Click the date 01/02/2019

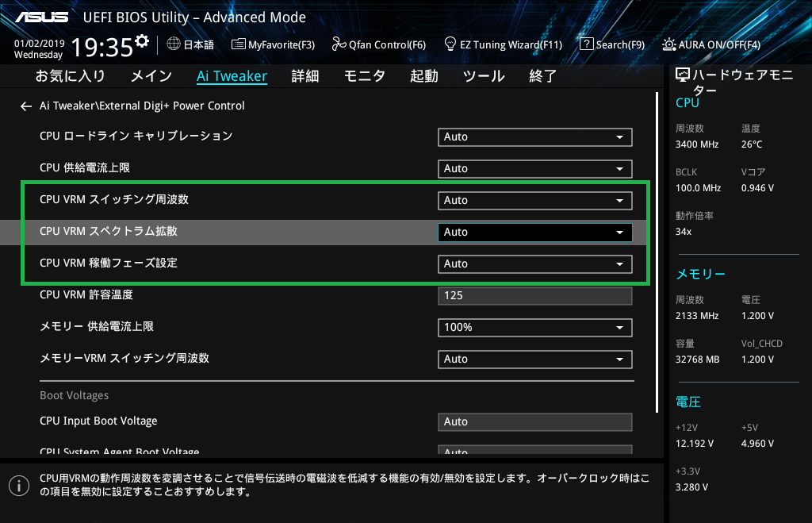(x=40, y=44)
